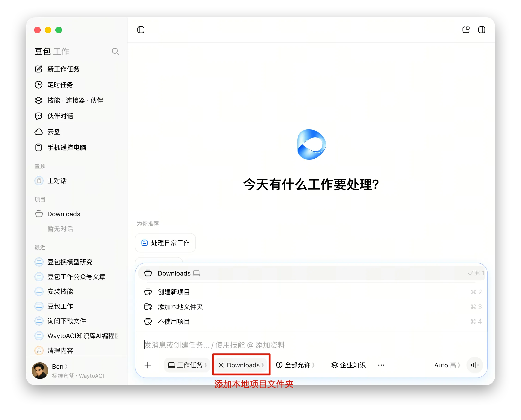Open the 全部允许 permission dropdown
This screenshot has height=420, width=521.
[295, 365]
